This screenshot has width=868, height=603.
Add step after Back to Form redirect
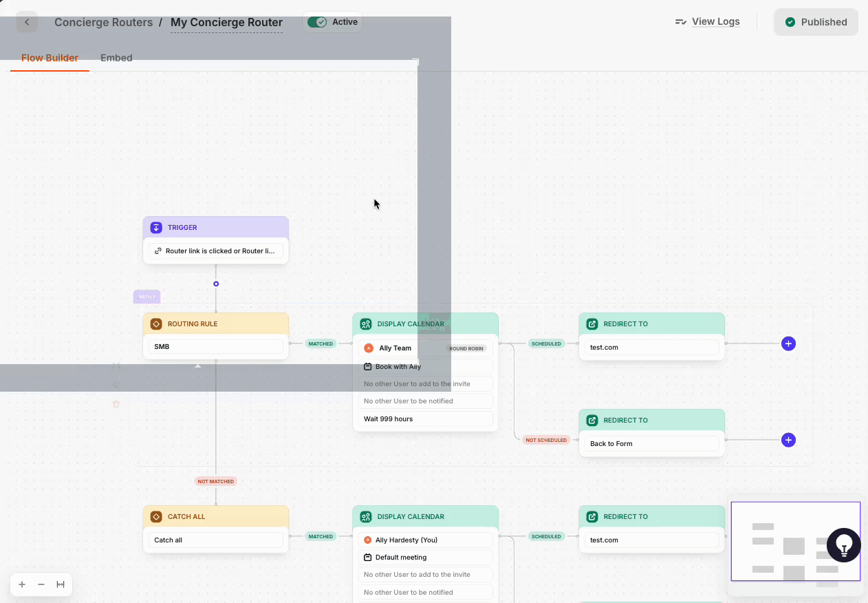[x=788, y=440]
